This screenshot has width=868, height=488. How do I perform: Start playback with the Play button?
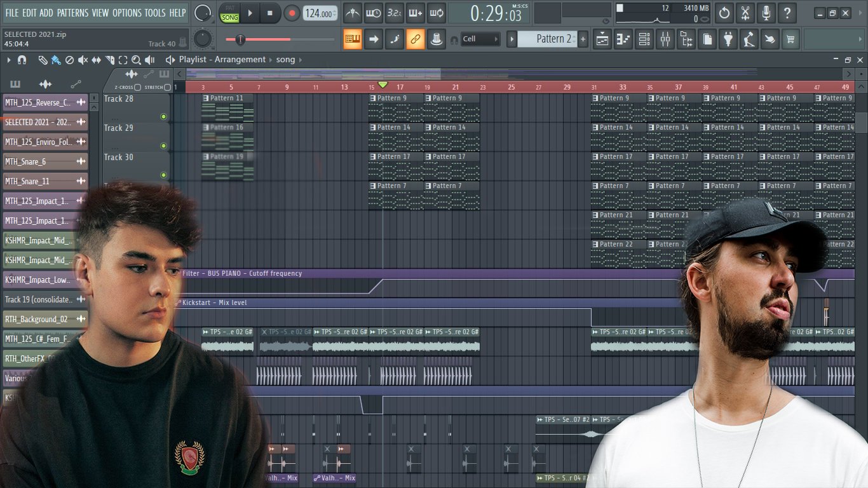[x=250, y=13]
